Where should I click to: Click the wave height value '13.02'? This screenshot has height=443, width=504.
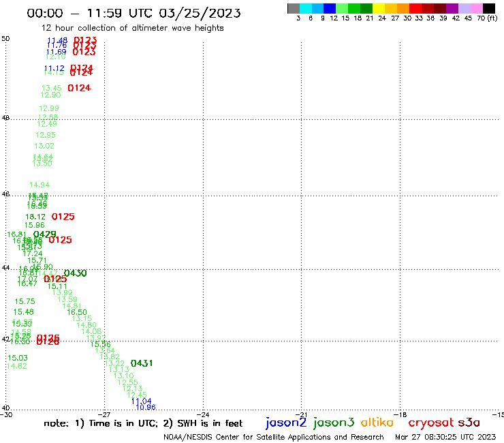click(x=44, y=146)
